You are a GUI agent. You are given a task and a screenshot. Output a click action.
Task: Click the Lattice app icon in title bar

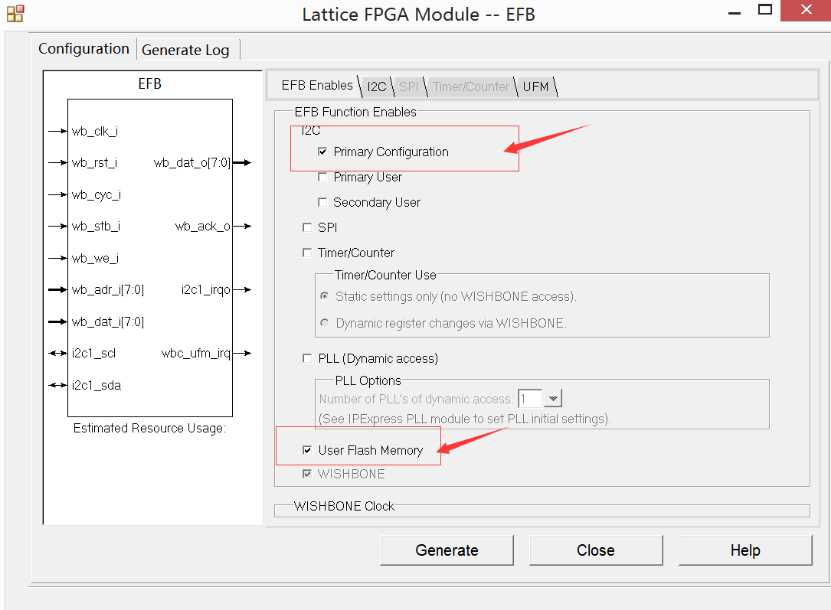pos(15,13)
